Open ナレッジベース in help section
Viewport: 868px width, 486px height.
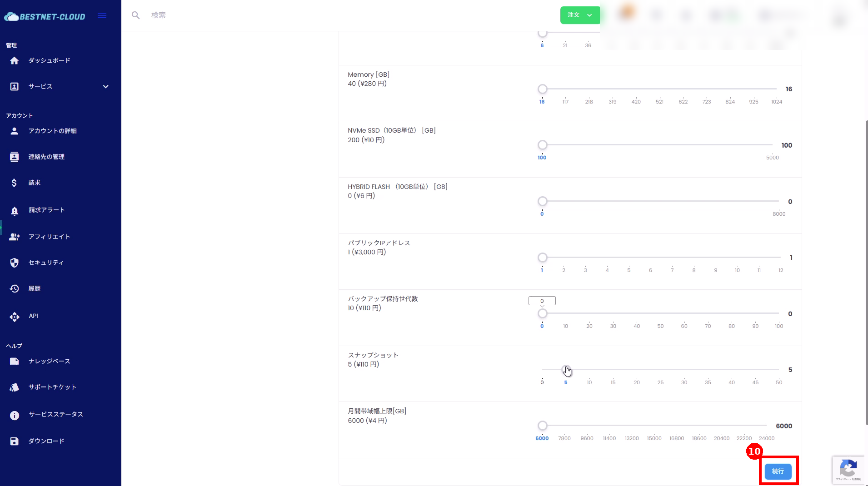[49, 361]
